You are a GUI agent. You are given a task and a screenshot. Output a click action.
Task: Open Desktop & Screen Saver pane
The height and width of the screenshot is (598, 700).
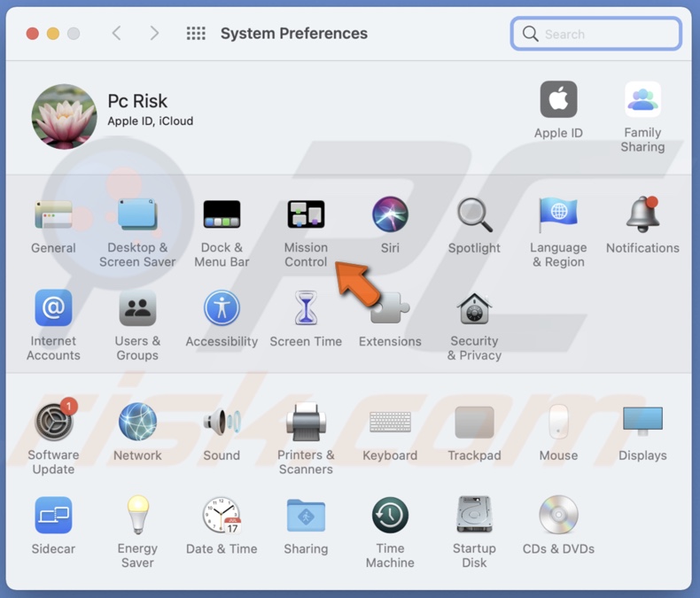tap(137, 215)
